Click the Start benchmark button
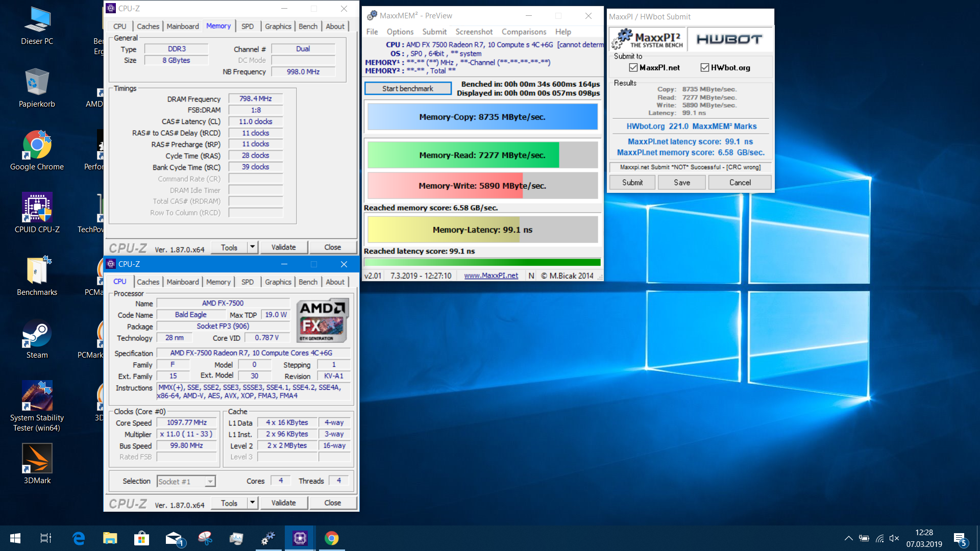The image size is (980, 551). click(408, 89)
